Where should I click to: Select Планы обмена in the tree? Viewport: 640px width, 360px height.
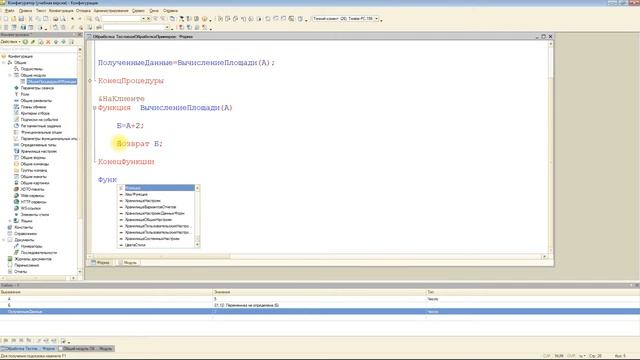coord(33,107)
